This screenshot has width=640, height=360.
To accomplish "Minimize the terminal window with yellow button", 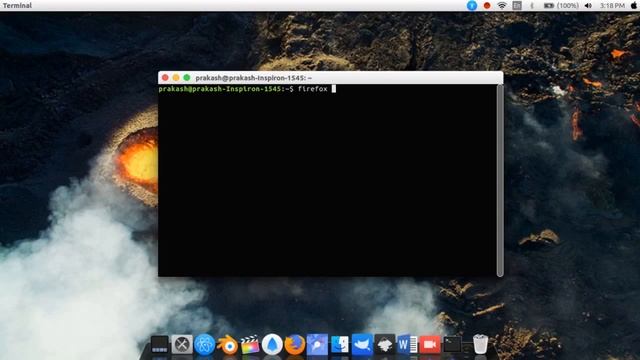I will [x=176, y=78].
